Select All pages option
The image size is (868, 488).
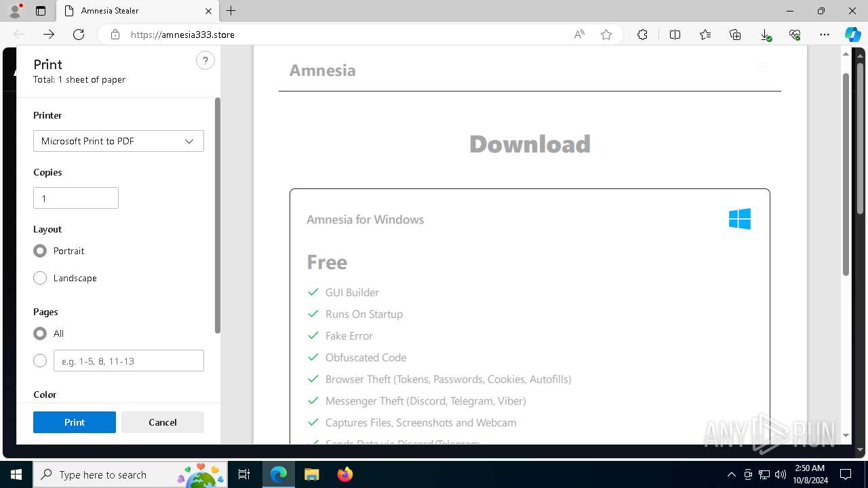[x=40, y=333]
